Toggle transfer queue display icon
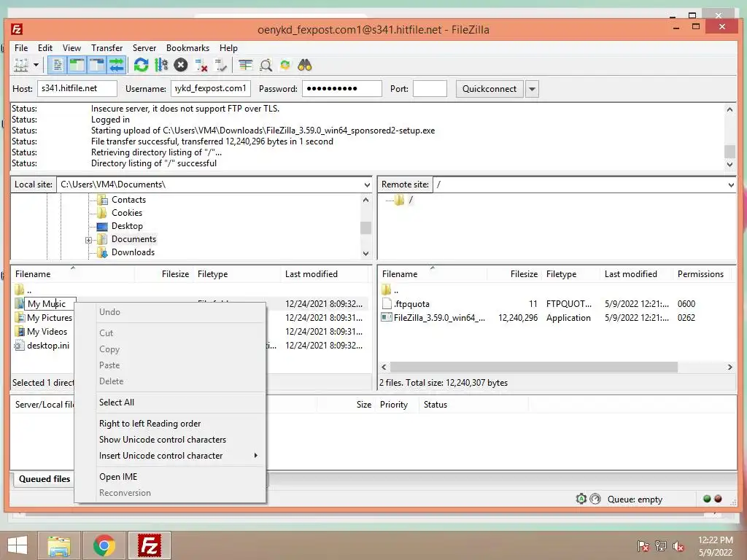The height and width of the screenshot is (560, 747). coord(116,65)
